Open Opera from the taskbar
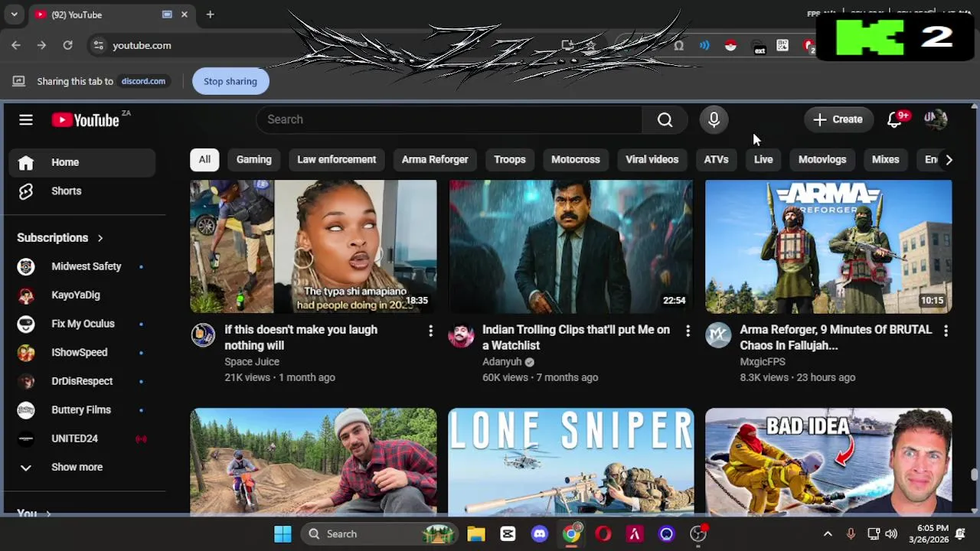Image resolution: width=980 pixels, height=551 pixels. (x=603, y=534)
